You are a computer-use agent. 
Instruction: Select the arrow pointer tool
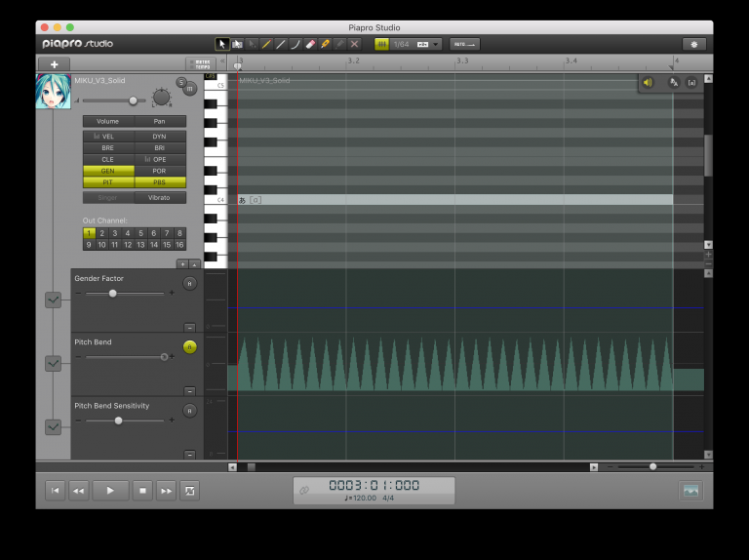click(x=222, y=44)
